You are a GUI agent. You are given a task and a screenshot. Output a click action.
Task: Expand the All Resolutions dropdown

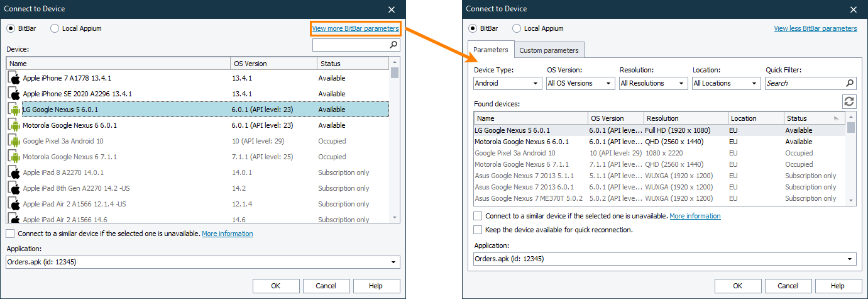point(654,83)
